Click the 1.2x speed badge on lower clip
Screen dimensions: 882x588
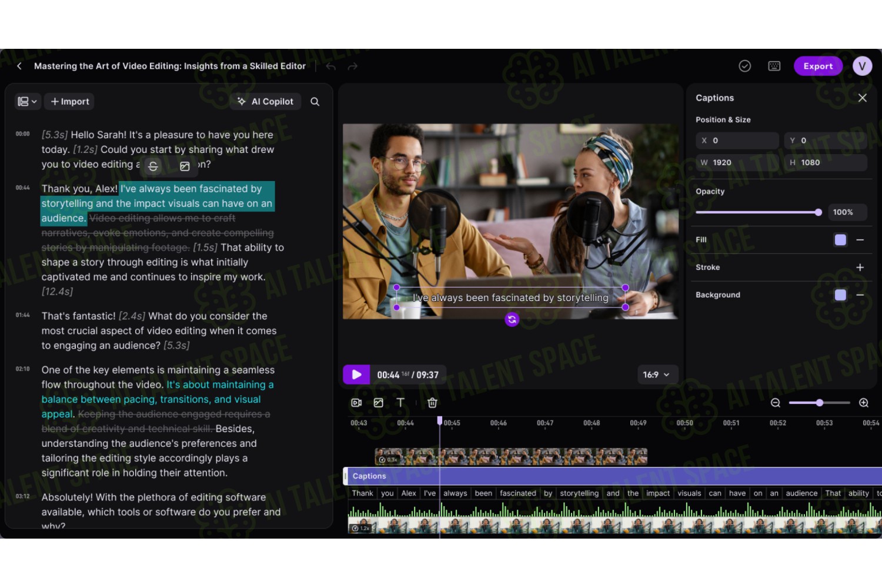point(360,528)
